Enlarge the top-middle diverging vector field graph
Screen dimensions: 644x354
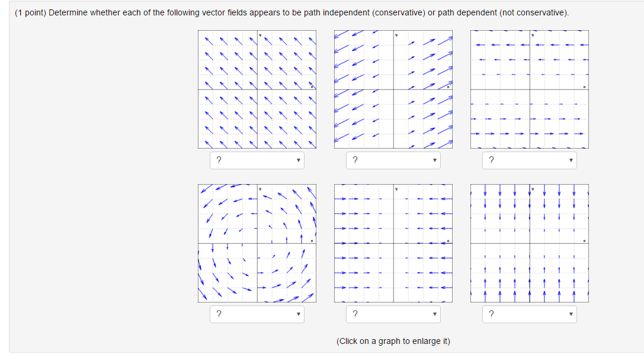(393, 89)
